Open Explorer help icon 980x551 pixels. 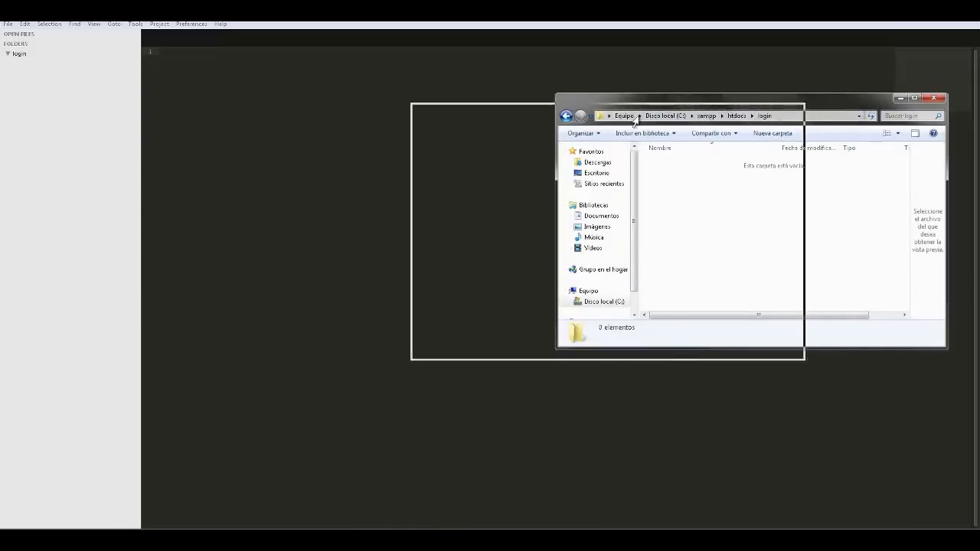(x=933, y=133)
